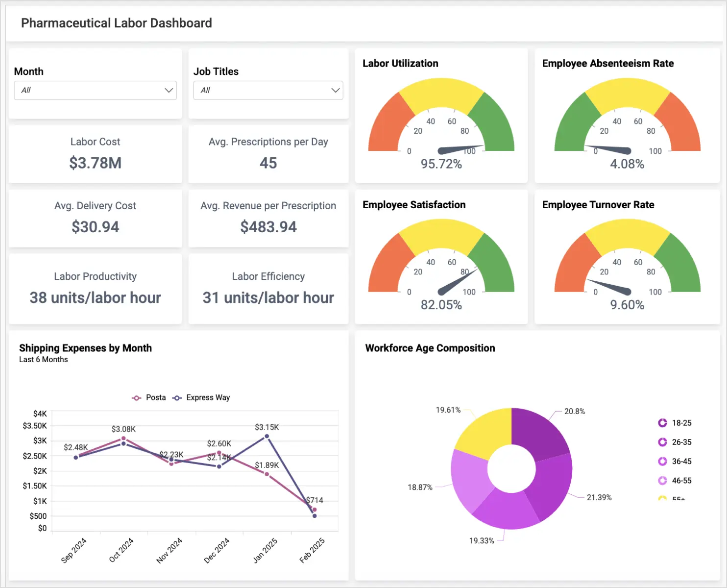The height and width of the screenshot is (588, 727).
Task: Click the Express Way legend marker icon
Action: tap(176, 397)
